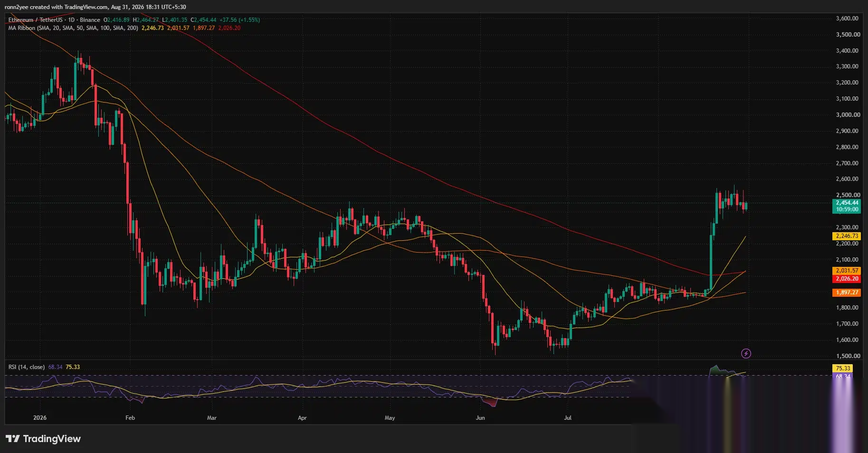Click the Ethereum / TetherUS symbol legend
Image resolution: width=868 pixels, height=453 pixels.
pos(54,20)
